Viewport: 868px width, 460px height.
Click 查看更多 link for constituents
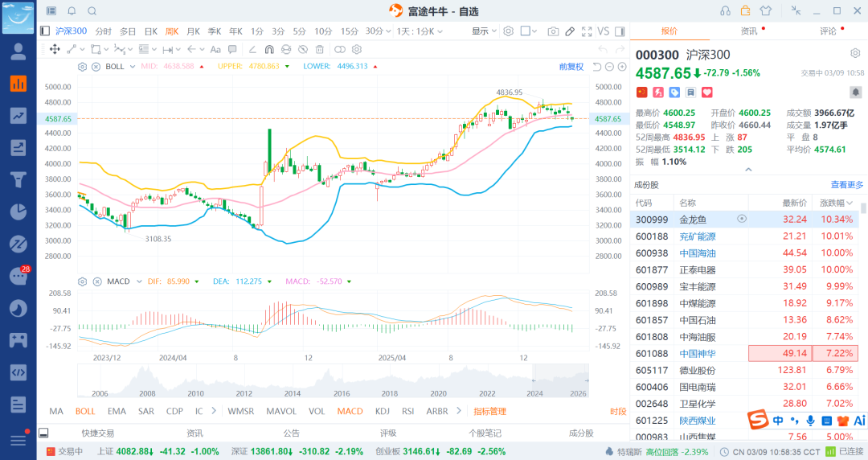[847, 184]
